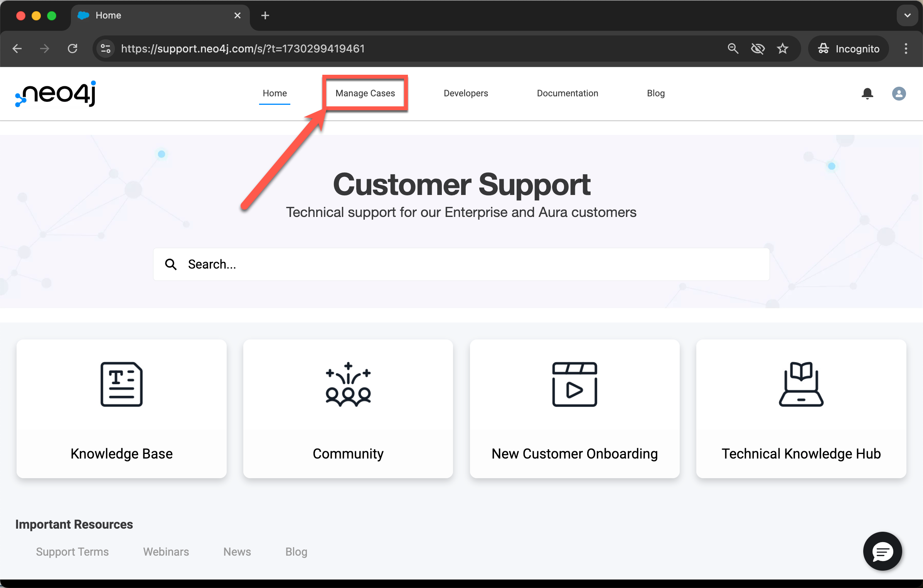Viewport: 923px width, 588px height.
Task: Close the Home browser tab
Action: click(x=237, y=15)
